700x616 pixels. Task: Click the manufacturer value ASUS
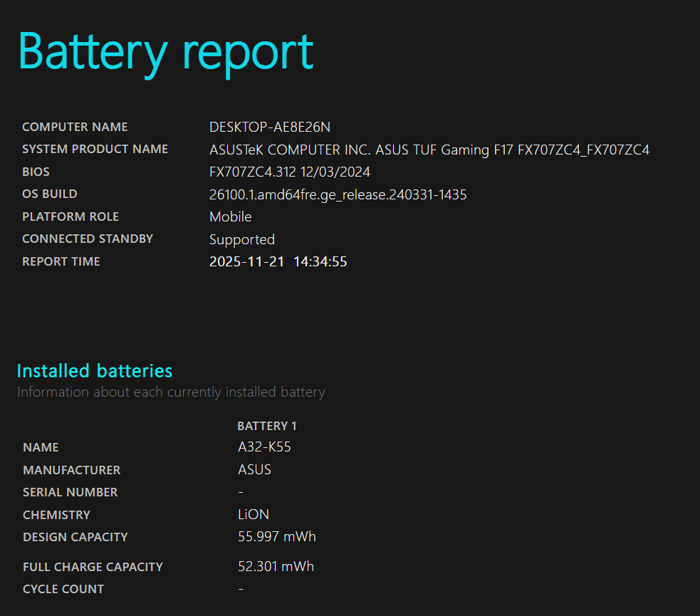point(254,470)
